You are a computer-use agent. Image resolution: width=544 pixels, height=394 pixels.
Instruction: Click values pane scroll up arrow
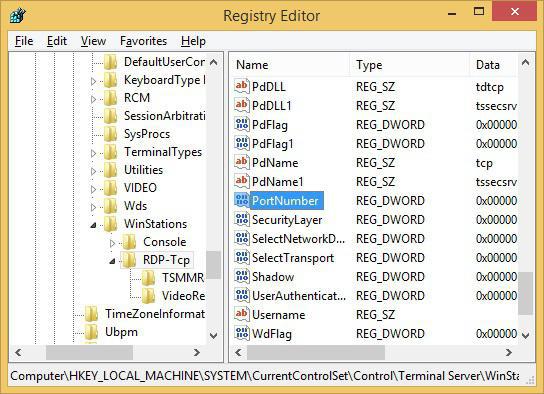[526, 62]
